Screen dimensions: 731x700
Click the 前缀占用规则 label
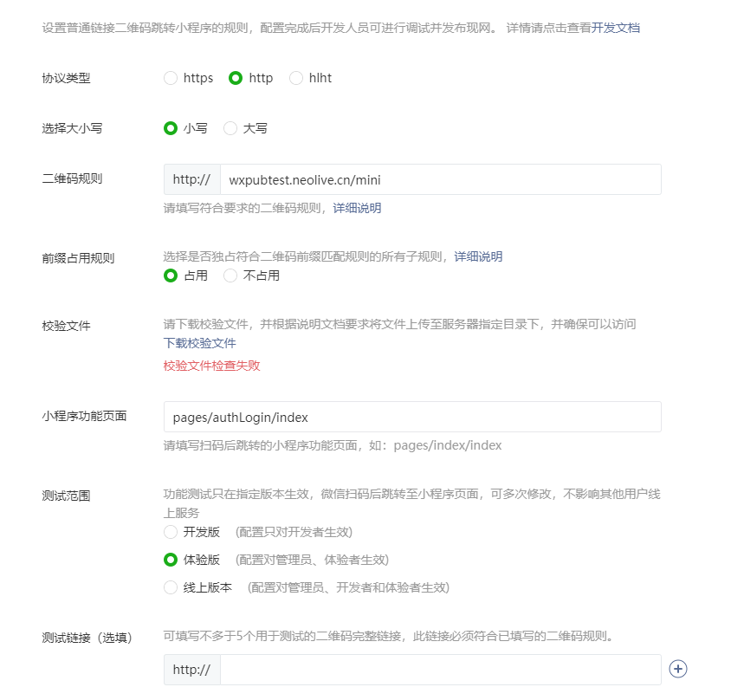tap(78, 258)
